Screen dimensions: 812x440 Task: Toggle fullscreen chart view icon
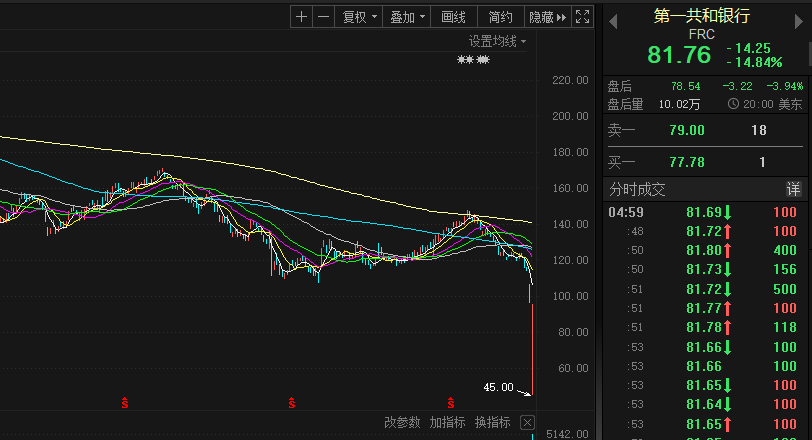(582, 17)
